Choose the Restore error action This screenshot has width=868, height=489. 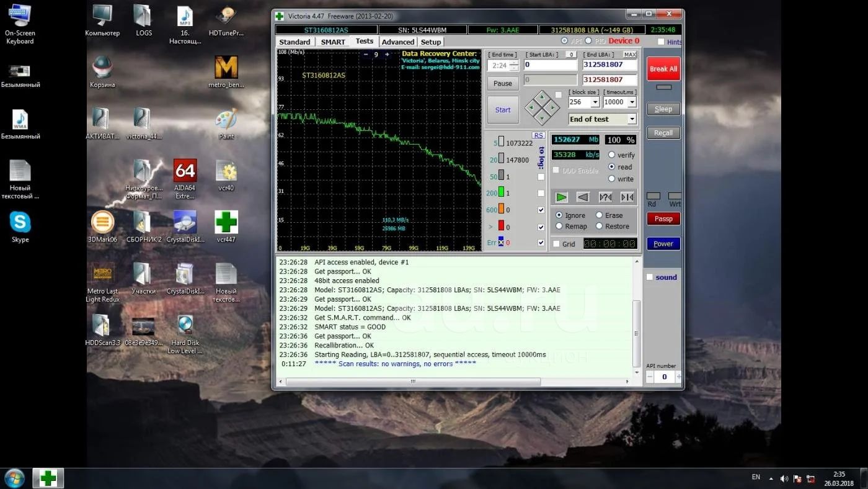599,227
